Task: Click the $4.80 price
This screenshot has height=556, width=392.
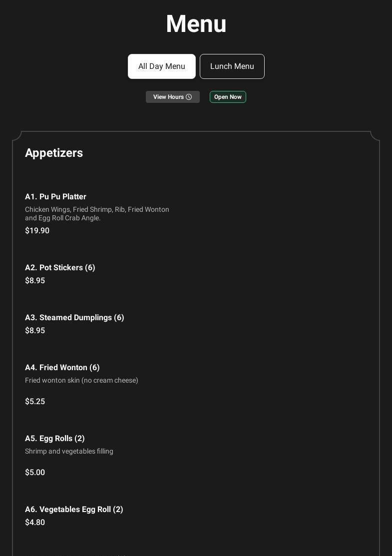Action: click(35, 523)
